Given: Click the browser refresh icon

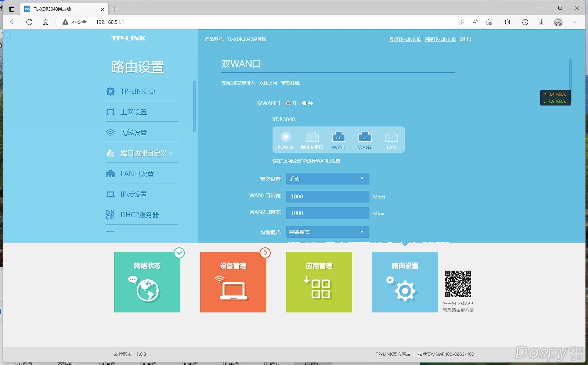Looking at the screenshot, I should (29, 22).
